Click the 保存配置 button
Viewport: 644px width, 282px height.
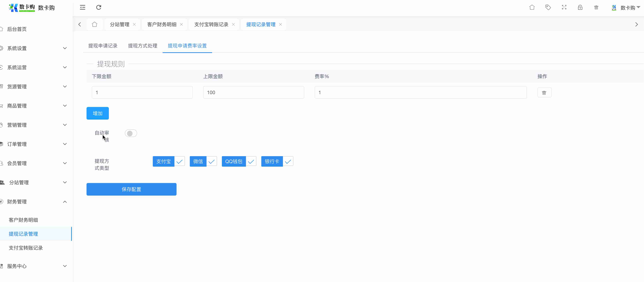pos(131,189)
